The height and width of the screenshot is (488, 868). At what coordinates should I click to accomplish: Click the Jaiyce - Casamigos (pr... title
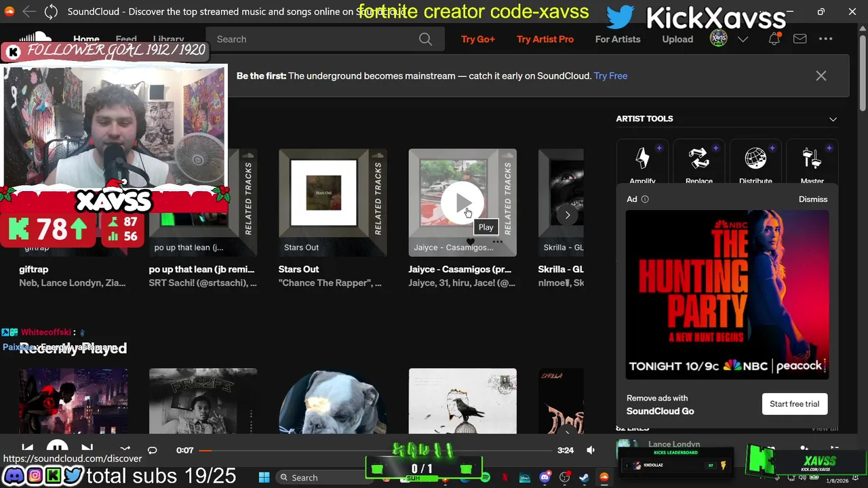461,269
